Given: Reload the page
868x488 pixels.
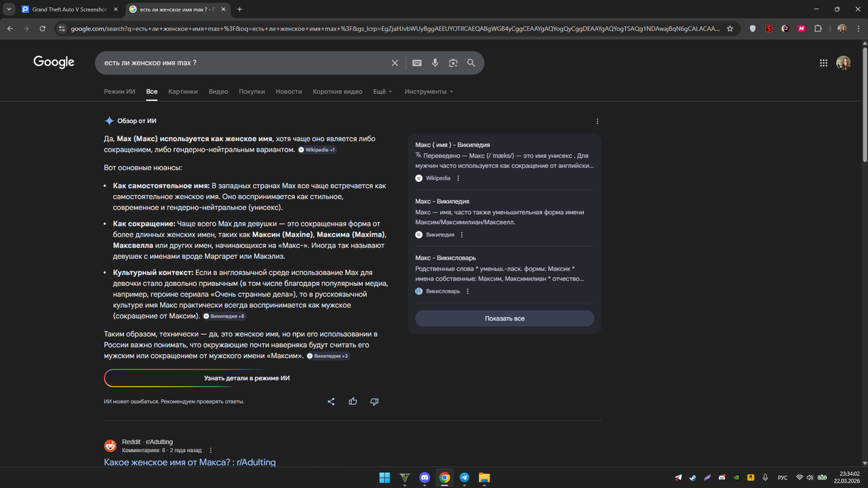Looking at the screenshot, I should (x=43, y=28).
